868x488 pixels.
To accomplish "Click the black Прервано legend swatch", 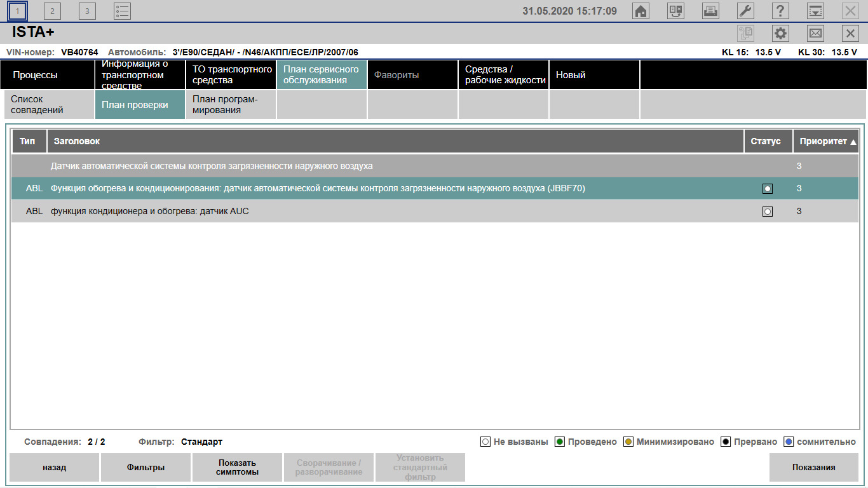I will (x=726, y=442).
